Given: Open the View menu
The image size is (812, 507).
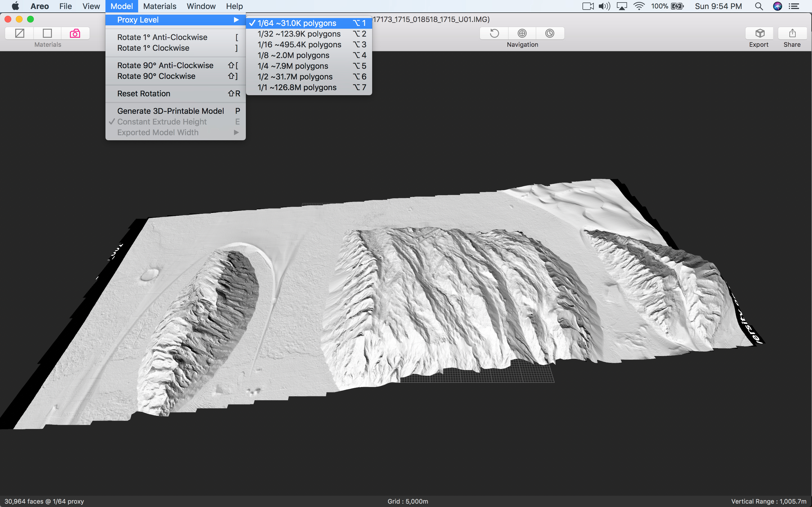Looking at the screenshot, I should coord(91,6).
